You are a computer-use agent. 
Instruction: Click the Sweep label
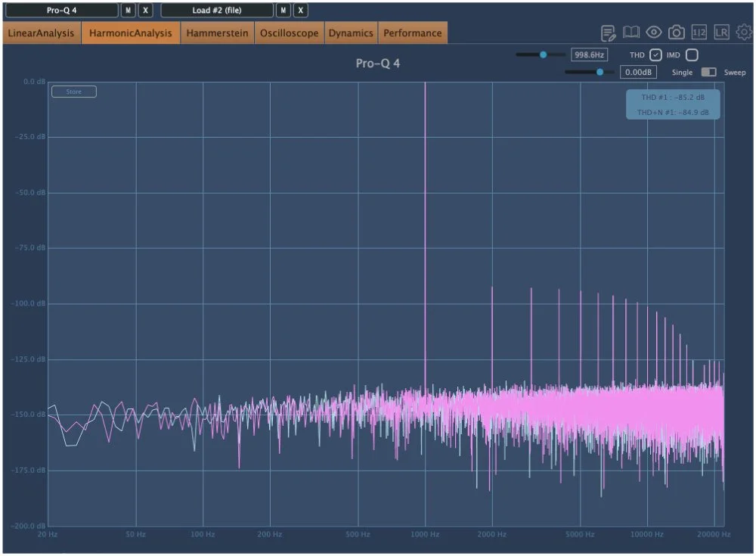(x=735, y=73)
